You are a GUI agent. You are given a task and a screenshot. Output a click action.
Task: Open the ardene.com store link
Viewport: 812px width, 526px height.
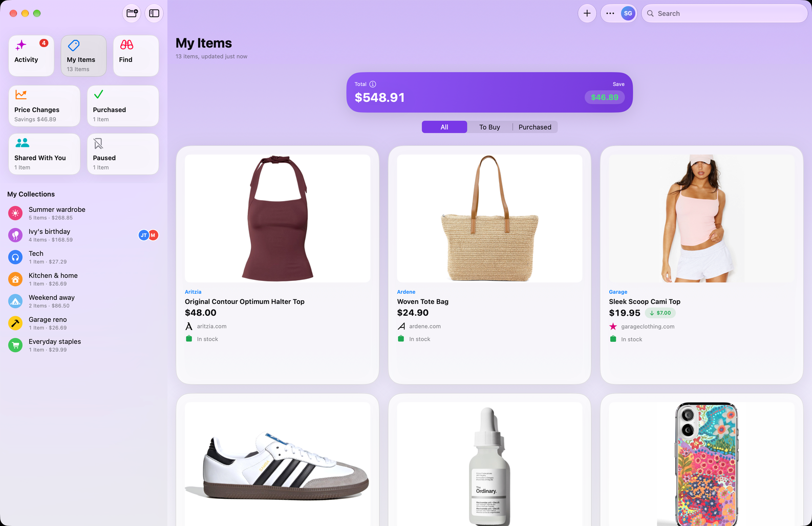425,326
